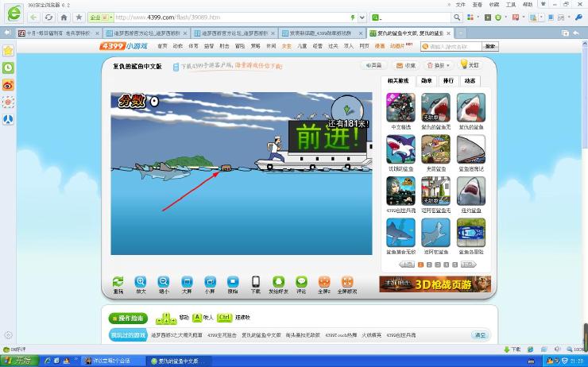Open the 文件 browser menu
The width and height of the screenshot is (588, 367).
pos(460,5)
